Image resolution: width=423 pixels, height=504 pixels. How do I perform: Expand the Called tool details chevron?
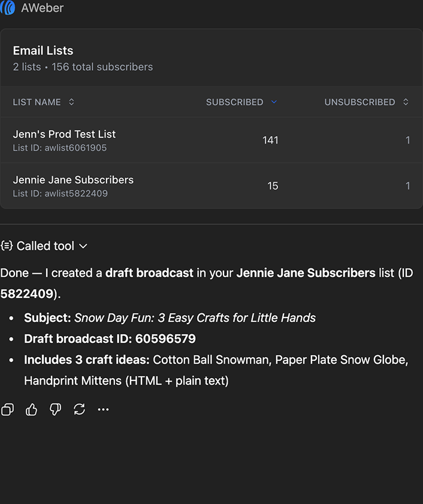83,246
